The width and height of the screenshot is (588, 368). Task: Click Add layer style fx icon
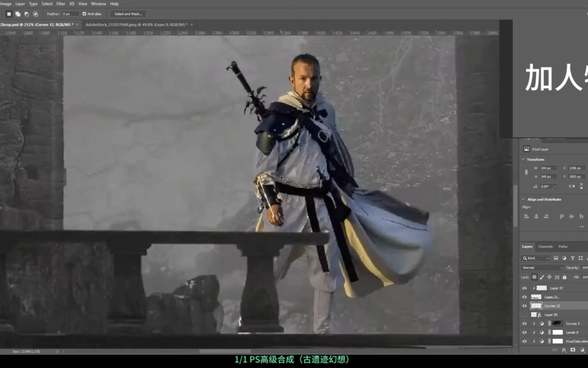click(564, 350)
